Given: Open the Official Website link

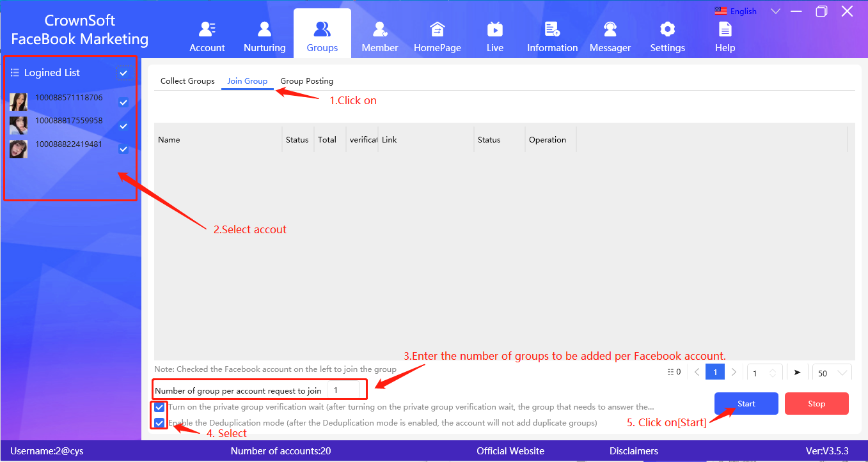Looking at the screenshot, I should pos(510,451).
